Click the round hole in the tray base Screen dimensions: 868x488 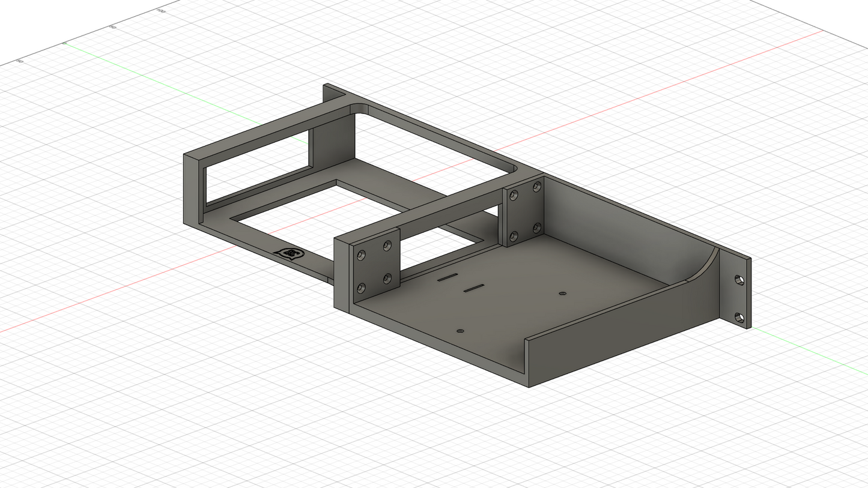pos(562,294)
